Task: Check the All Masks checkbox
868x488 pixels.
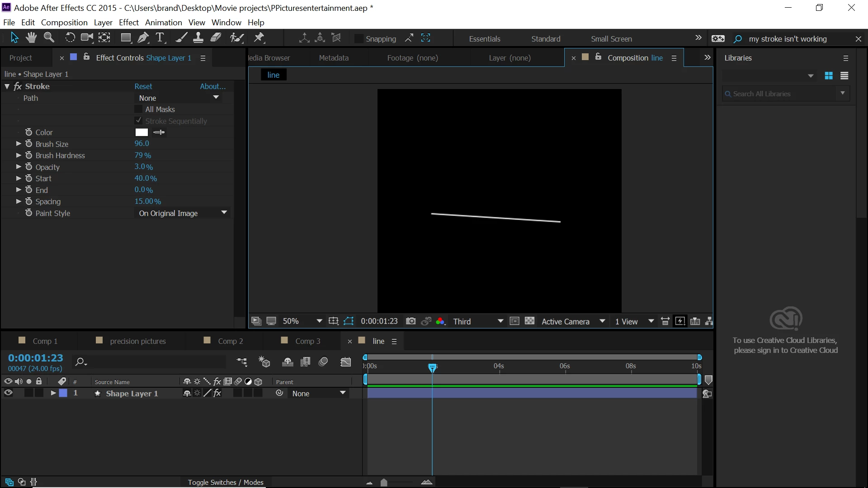Action: (x=138, y=109)
